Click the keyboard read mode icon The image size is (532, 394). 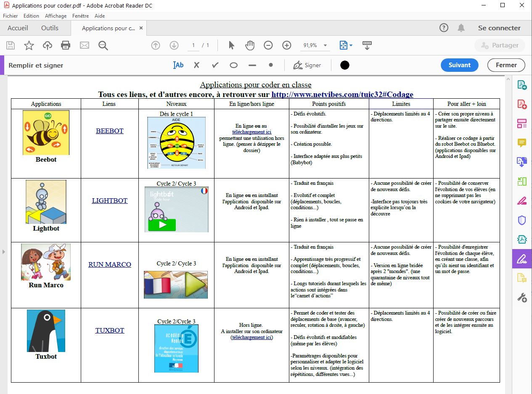tap(367, 45)
